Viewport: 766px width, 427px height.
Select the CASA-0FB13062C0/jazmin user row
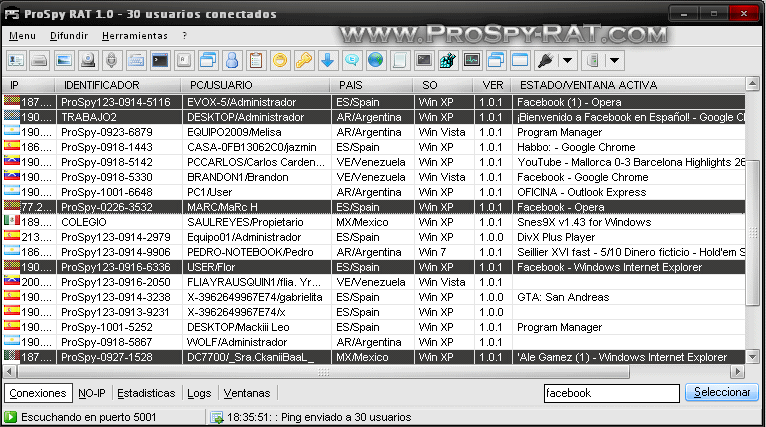click(x=374, y=147)
